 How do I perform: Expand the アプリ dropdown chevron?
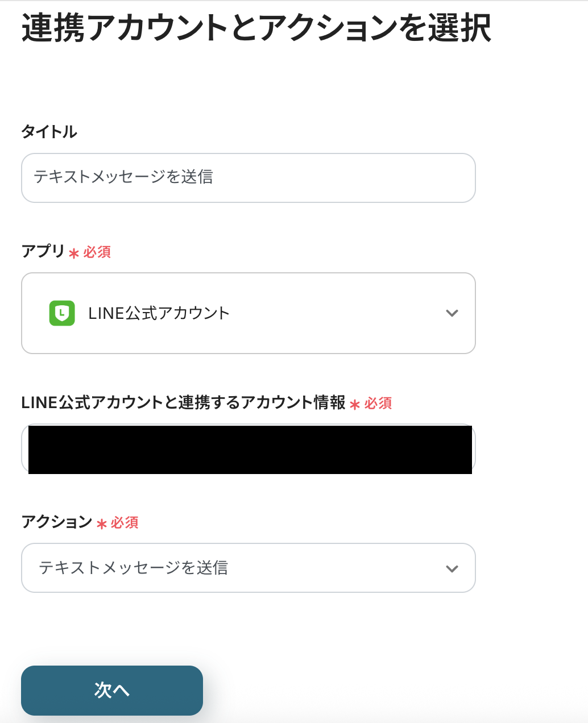pyautogui.click(x=452, y=313)
